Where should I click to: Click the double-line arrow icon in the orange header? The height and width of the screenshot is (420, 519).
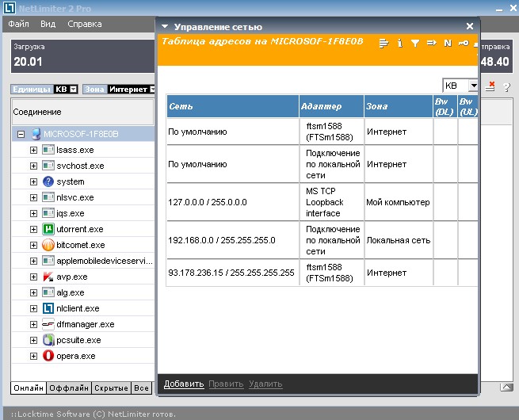[x=432, y=43]
